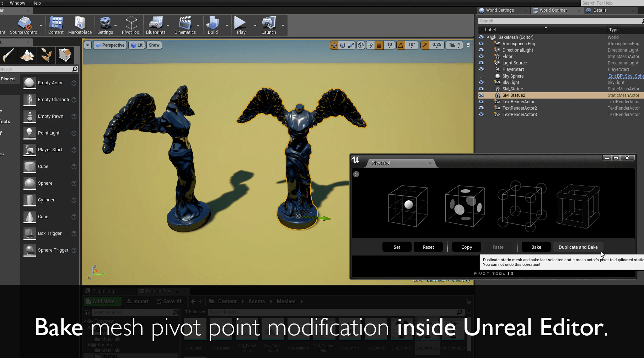Open scale snap value dropdown
The height and width of the screenshot is (358, 644).
[437, 45]
